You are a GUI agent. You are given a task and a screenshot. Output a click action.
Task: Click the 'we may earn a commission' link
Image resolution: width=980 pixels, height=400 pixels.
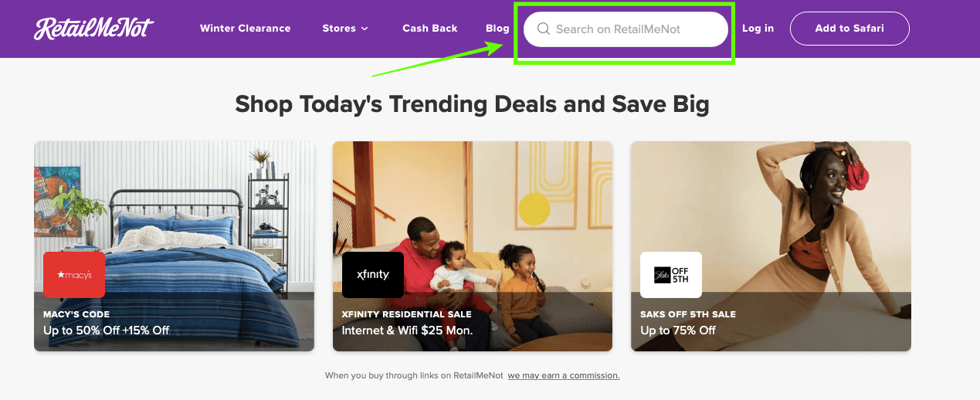[x=563, y=376]
